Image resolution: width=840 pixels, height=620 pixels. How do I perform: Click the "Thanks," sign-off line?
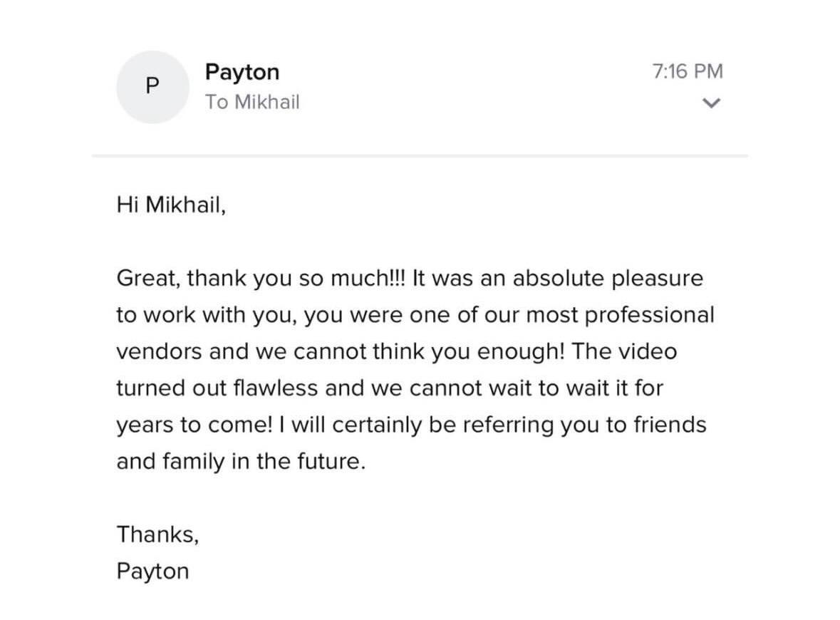click(x=158, y=534)
